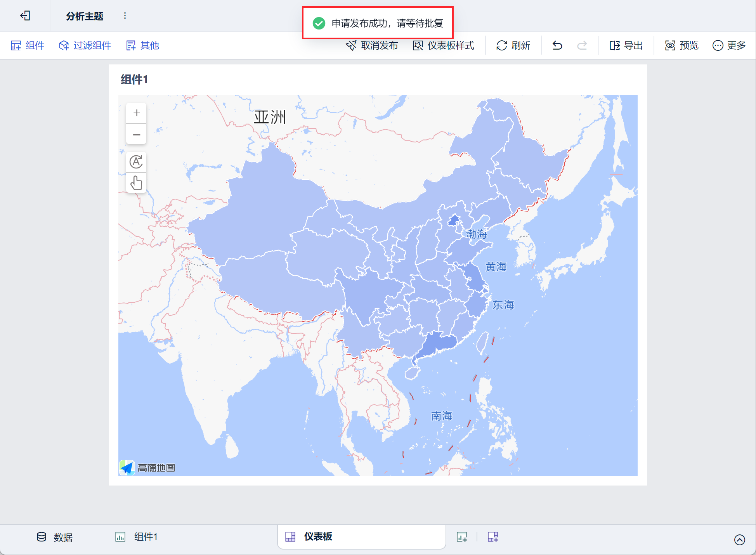
Task: Open 预览 preview mode
Action: (x=681, y=45)
